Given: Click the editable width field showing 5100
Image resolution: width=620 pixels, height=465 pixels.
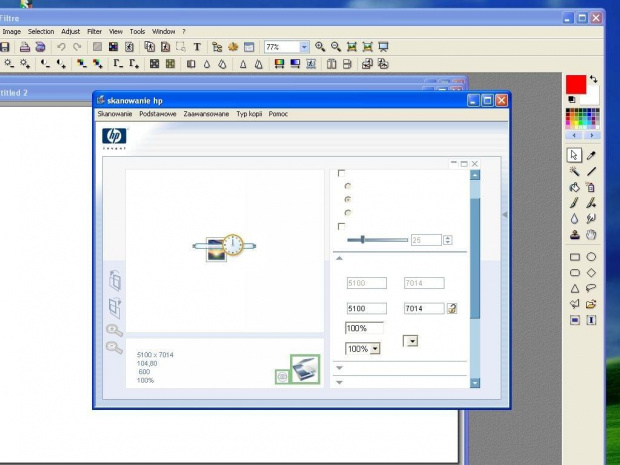Looking at the screenshot, I should (366, 309).
